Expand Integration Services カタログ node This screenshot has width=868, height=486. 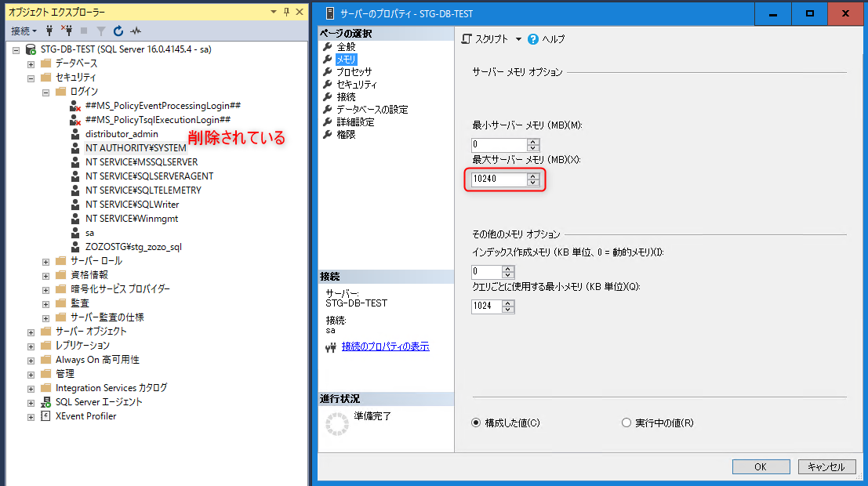click(31, 389)
